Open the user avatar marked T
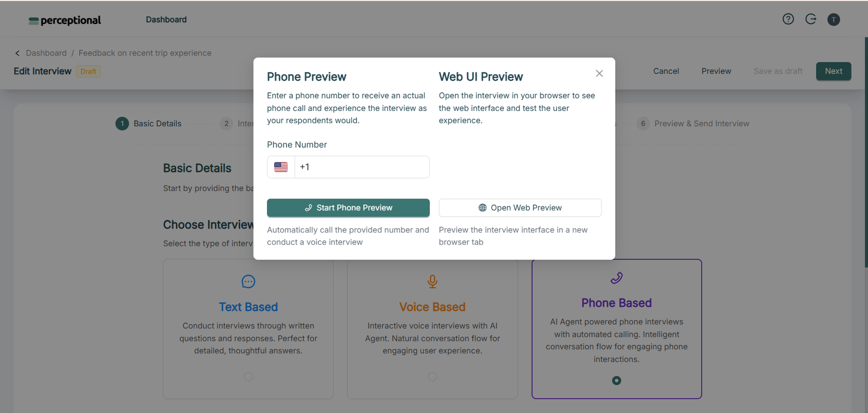The image size is (868, 413). 834,19
